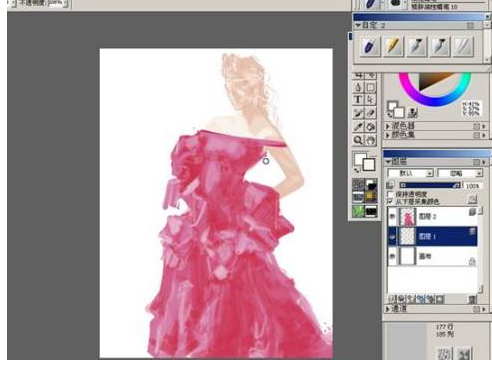Close the 图层 layers panel with its box button

pos(476,162)
